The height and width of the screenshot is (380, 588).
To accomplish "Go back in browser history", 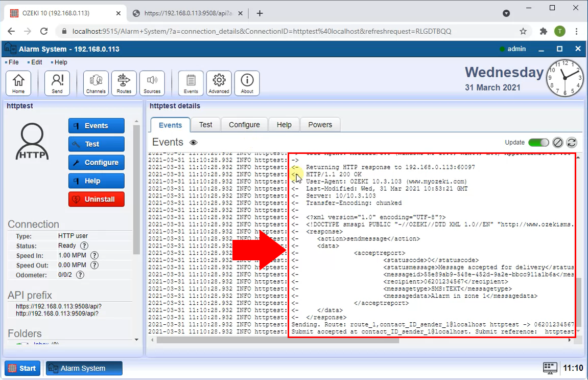I will coord(11,31).
